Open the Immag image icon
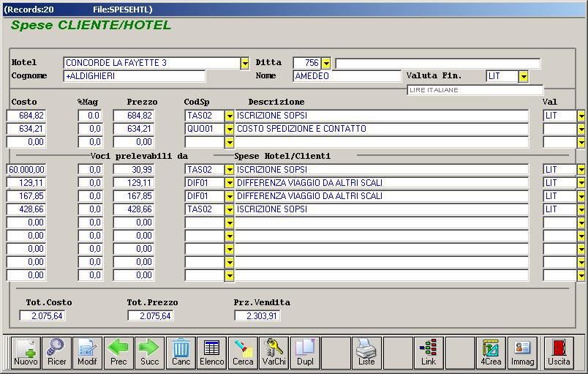The height and width of the screenshot is (374, 588). [x=522, y=353]
